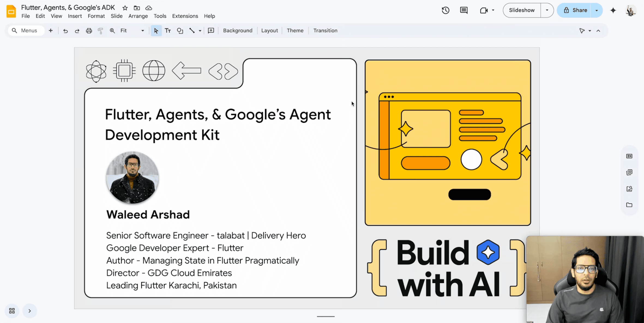644x323 pixels.
Task: Open the Transition panel
Action: [325, 31]
